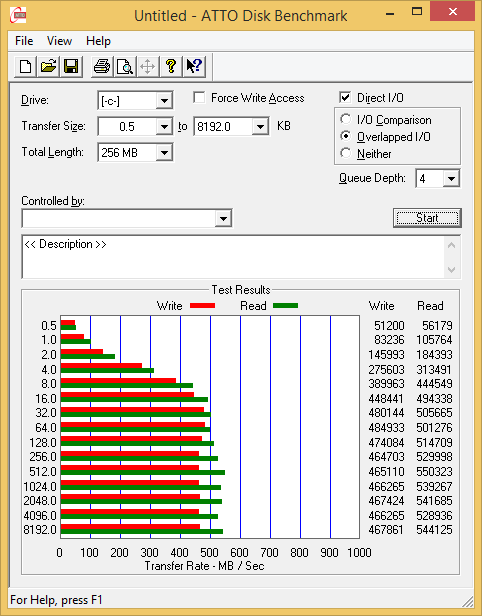Screen dimensions: 482x616
Task: Click the read value 544125
Action: tap(434, 530)
